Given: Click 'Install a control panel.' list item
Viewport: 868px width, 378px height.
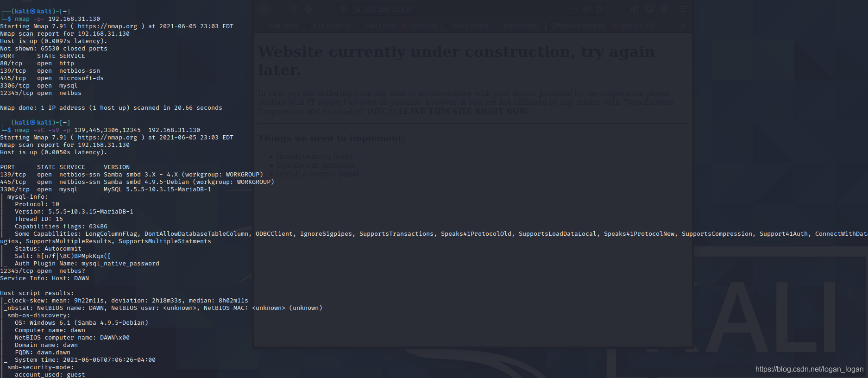Looking at the screenshot, I should coord(319,174).
